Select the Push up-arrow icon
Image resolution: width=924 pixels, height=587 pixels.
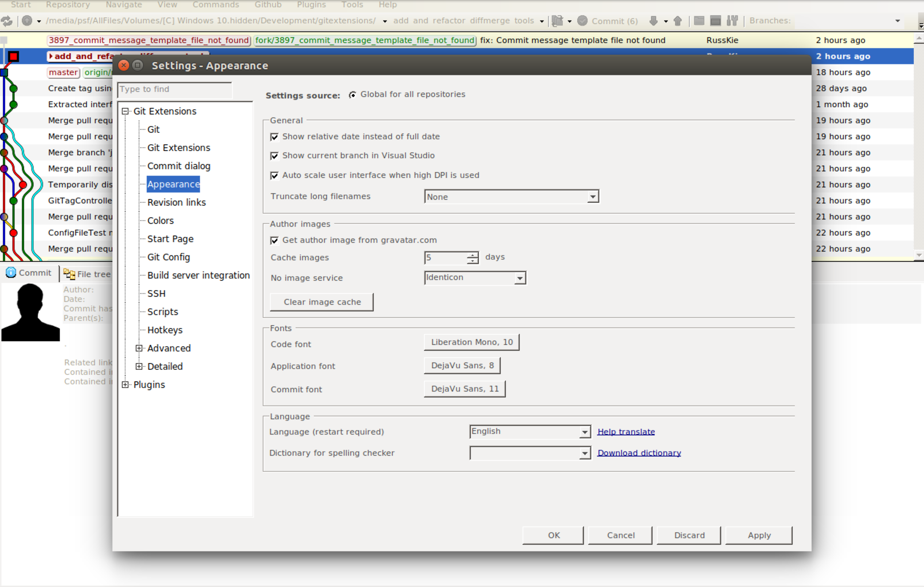click(678, 21)
